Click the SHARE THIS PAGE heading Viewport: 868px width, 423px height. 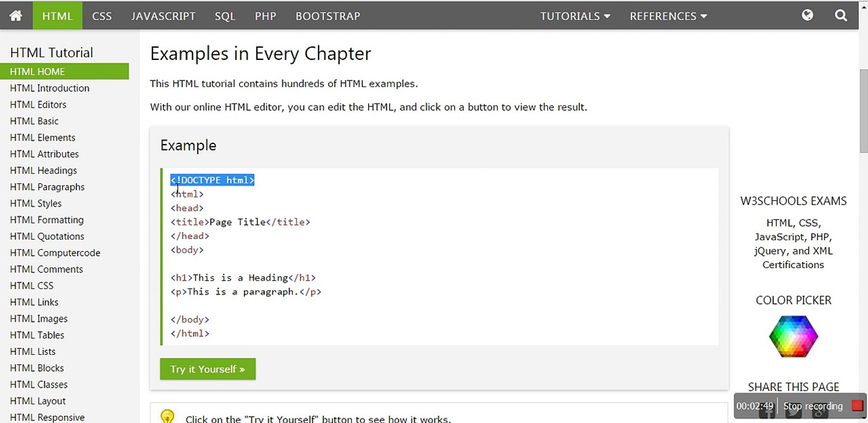793,387
